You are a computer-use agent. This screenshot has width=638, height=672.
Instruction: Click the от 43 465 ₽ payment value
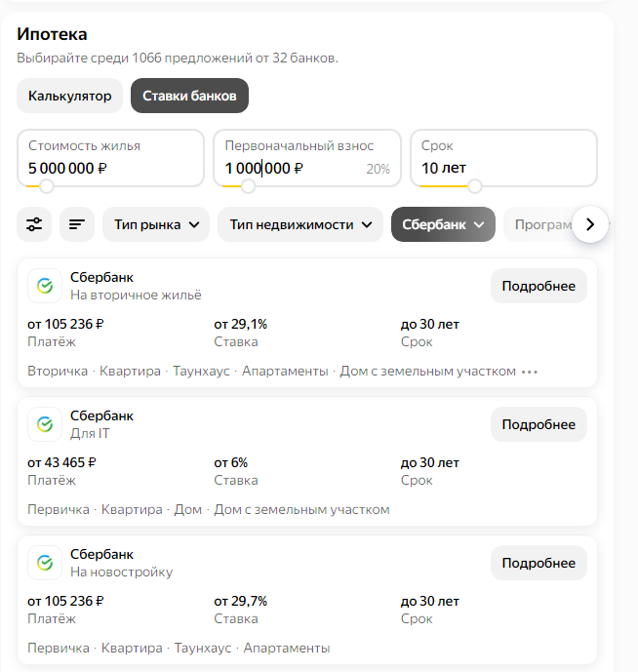[61, 462]
